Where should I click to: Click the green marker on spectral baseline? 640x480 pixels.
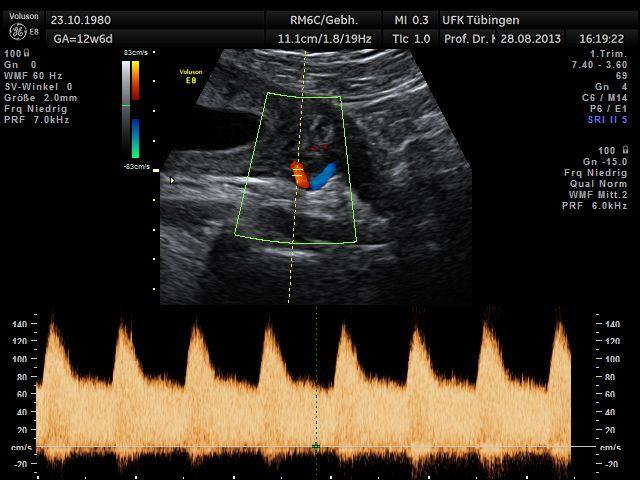316,446
